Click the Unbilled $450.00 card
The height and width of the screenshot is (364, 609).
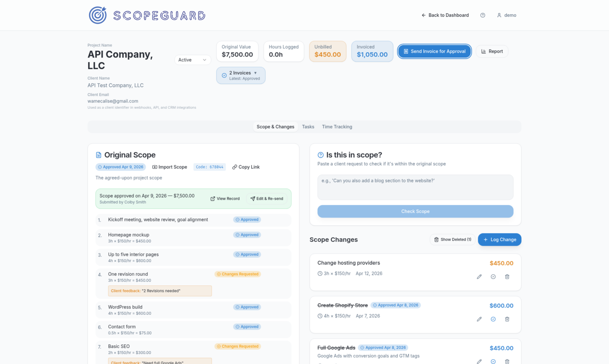(328, 51)
